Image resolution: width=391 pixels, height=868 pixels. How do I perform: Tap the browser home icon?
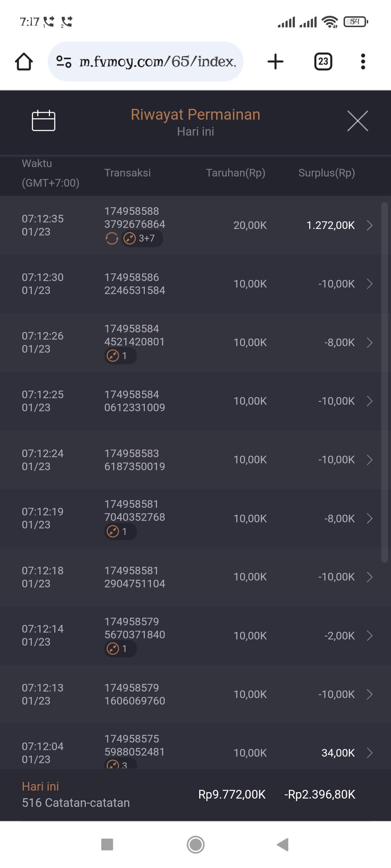pyautogui.click(x=24, y=61)
